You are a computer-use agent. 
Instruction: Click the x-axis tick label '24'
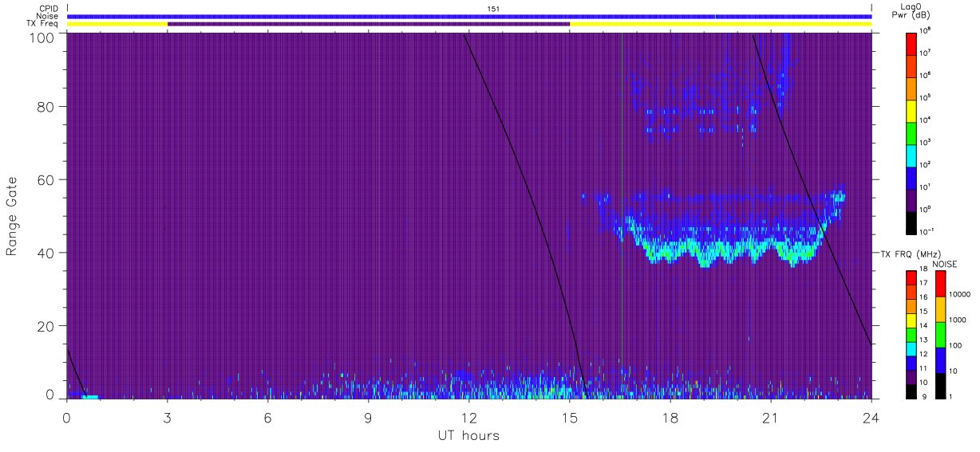[x=871, y=417]
